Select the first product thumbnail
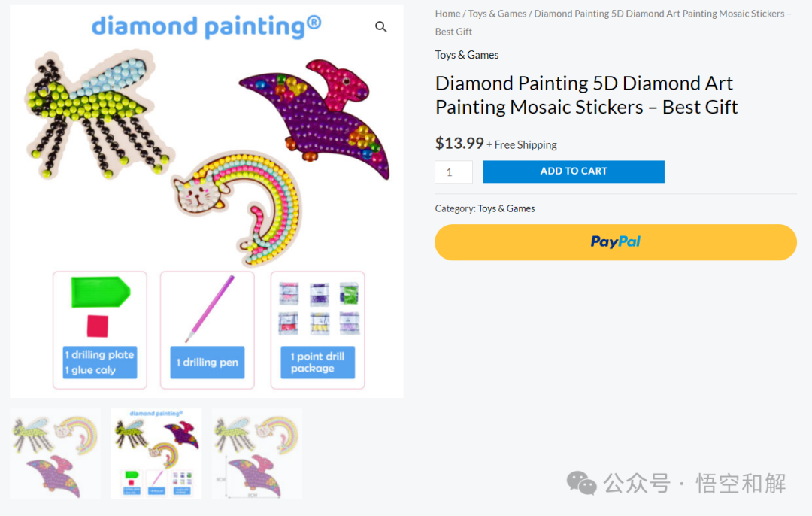Screen dimensions: 812x516 pos(56,454)
